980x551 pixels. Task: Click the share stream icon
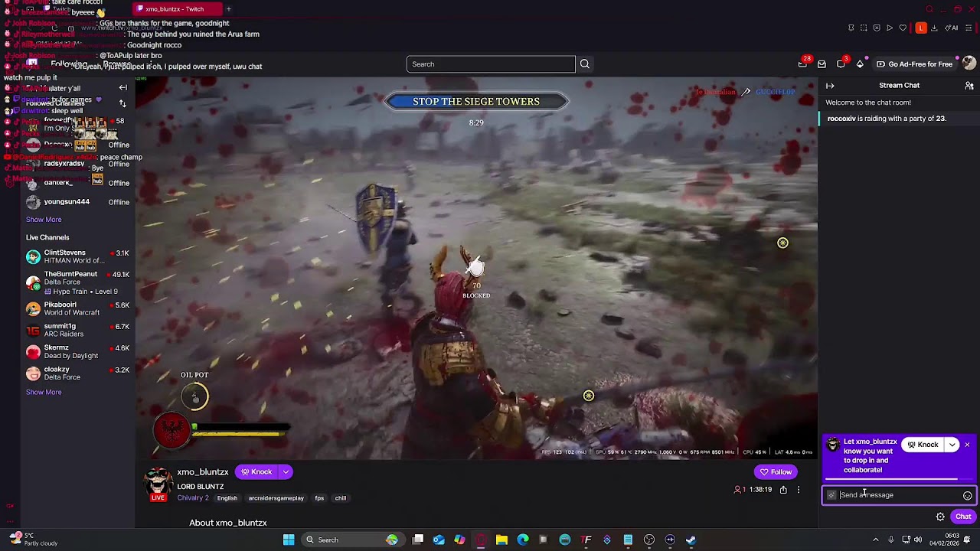click(x=783, y=490)
